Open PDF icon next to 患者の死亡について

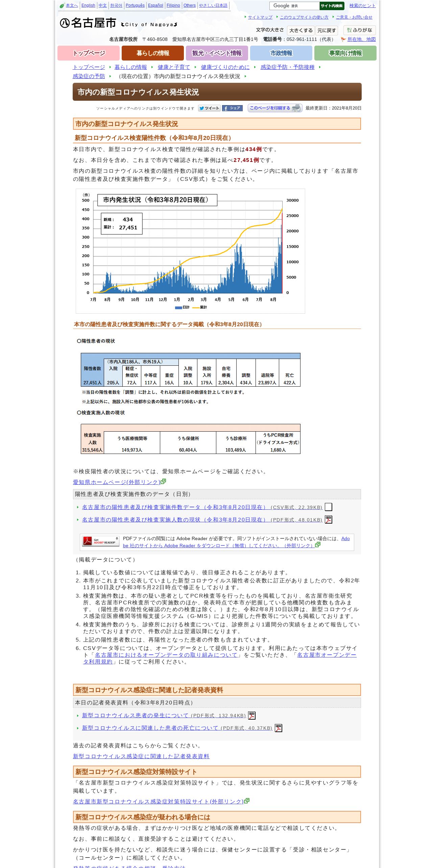click(278, 728)
